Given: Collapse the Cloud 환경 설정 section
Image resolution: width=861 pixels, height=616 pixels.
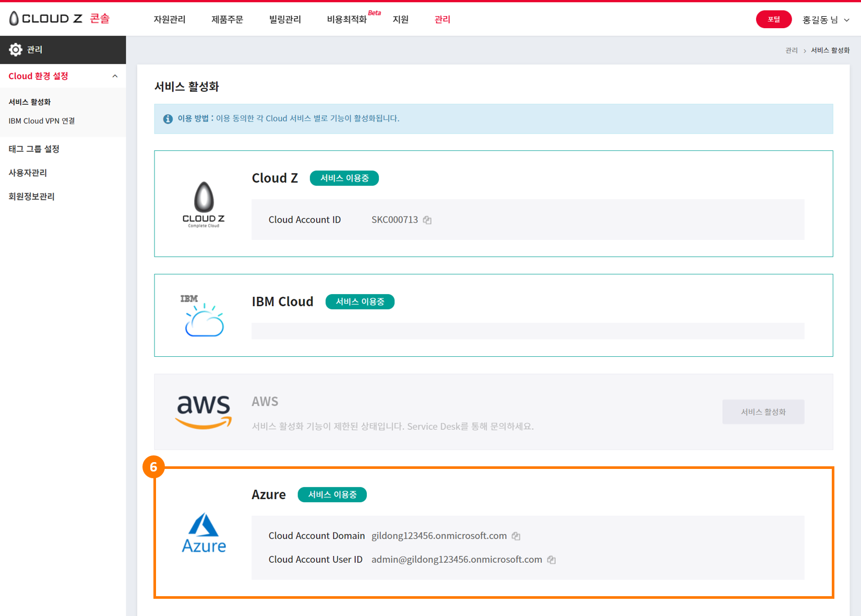Looking at the screenshot, I should coord(115,76).
